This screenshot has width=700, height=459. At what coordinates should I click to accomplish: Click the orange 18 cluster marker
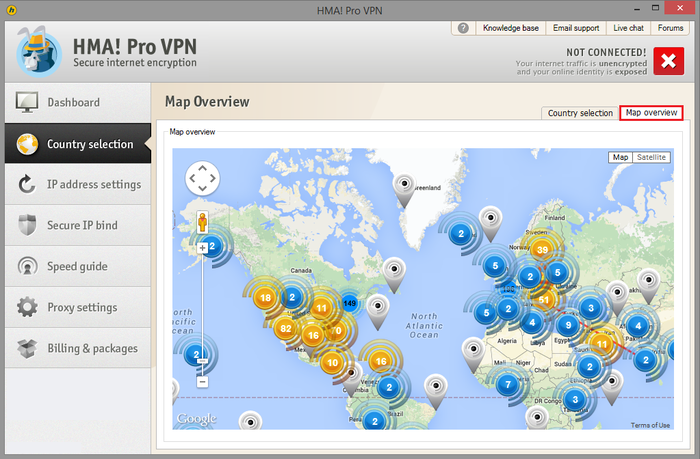[265, 298]
